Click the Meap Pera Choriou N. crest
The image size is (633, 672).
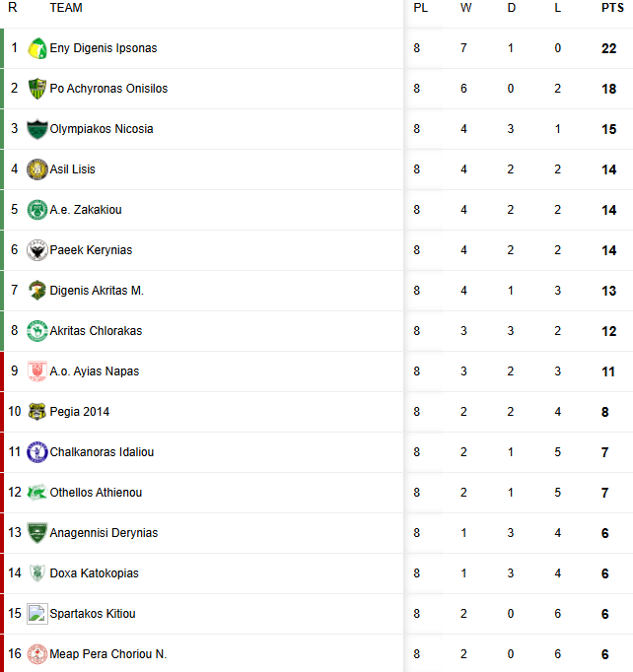(x=37, y=654)
